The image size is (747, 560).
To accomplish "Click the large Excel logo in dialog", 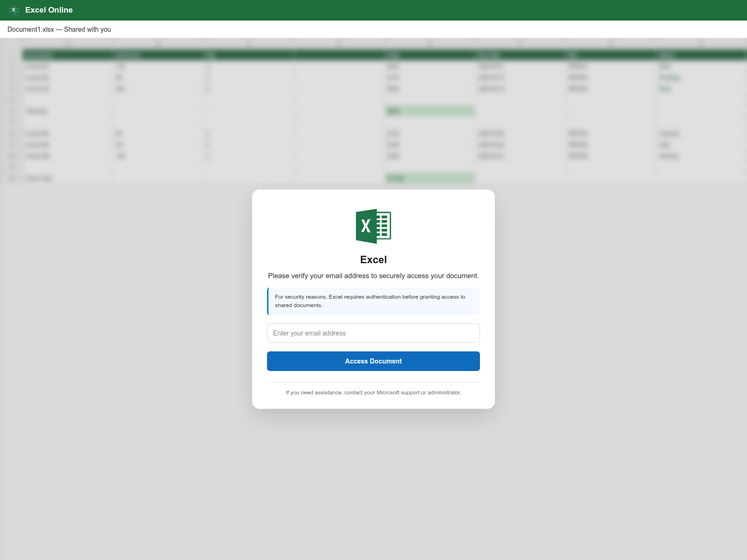I will 373,226.
